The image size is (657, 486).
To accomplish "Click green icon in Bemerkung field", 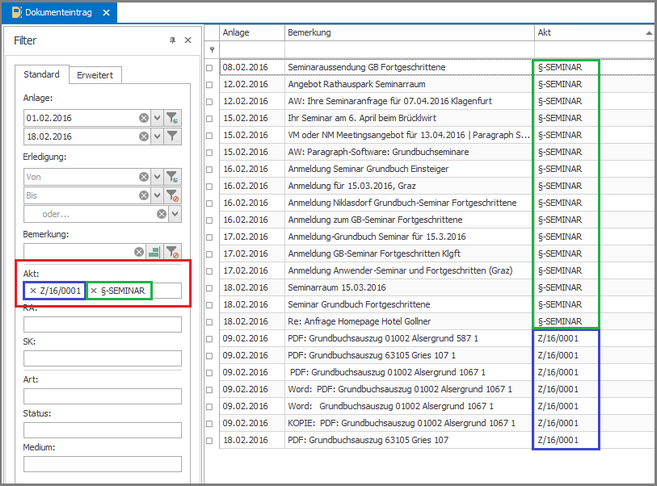I will click(x=154, y=253).
